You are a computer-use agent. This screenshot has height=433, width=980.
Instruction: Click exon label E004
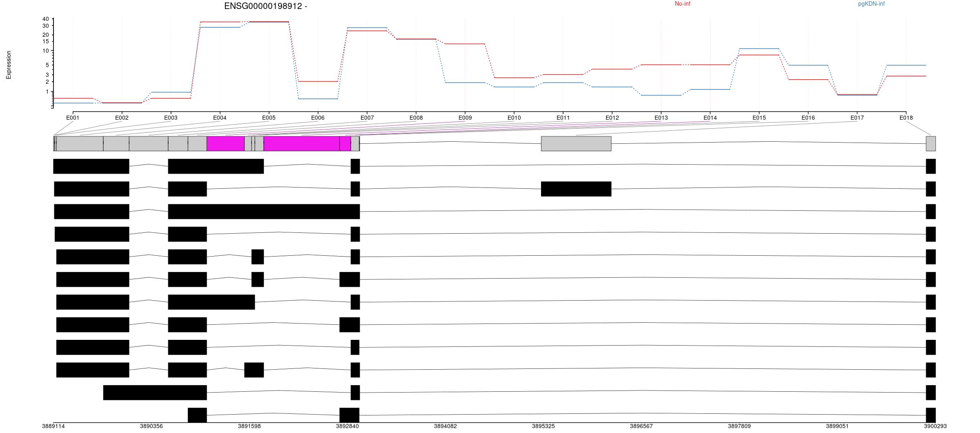click(x=220, y=118)
